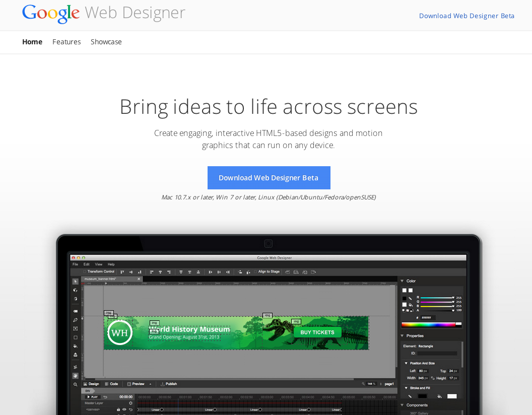Image resolution: width=532 pixels, height=415 pixels.
Task: Choose the black arrow Selection tool
Action: pos(76,282)
